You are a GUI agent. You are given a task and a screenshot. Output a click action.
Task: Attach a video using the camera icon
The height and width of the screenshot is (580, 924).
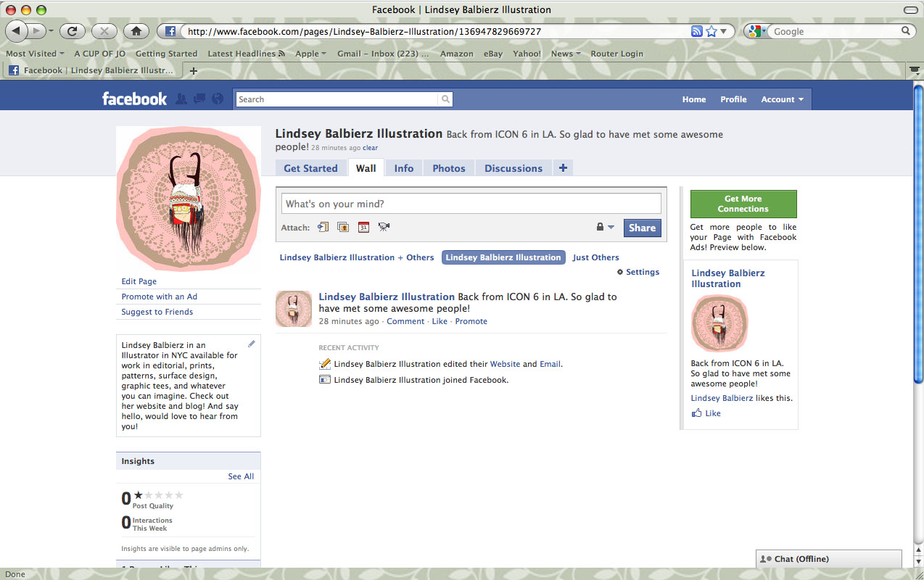click(384, 227)
